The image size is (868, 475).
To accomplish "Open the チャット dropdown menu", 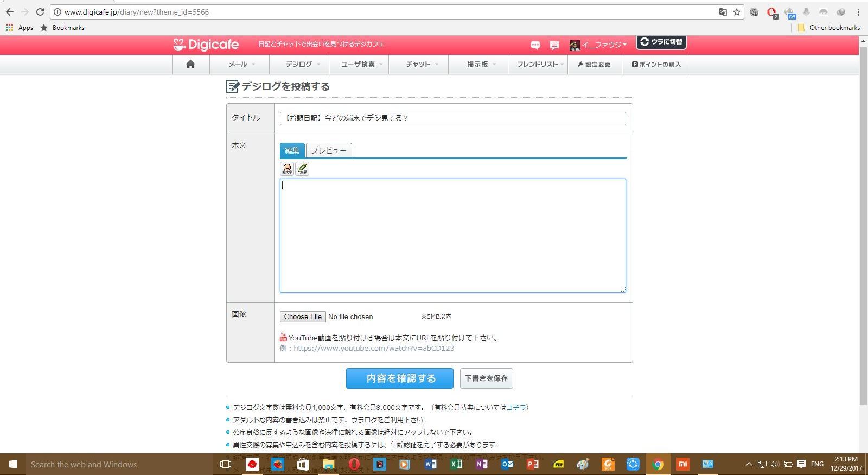I will click(422, 64).
